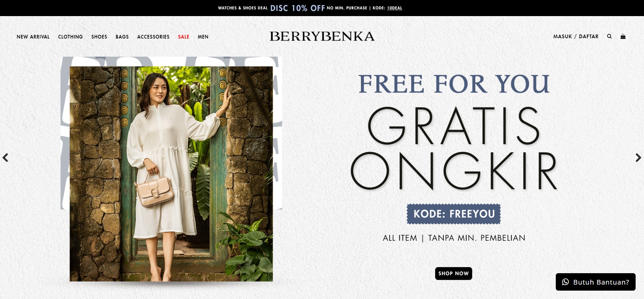
Task: Open the NEW ARRIVAL menu
Action: (33, 37)
